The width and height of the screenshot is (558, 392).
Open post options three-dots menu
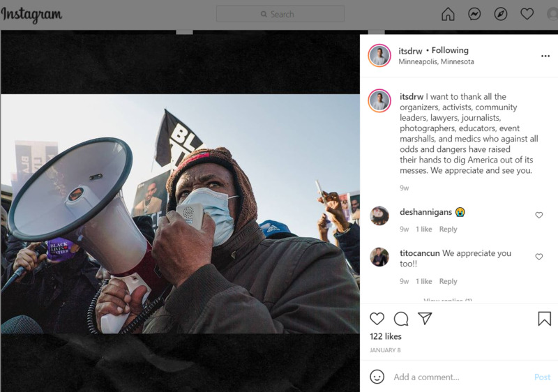pyautogui.click(x=545, y=56)
